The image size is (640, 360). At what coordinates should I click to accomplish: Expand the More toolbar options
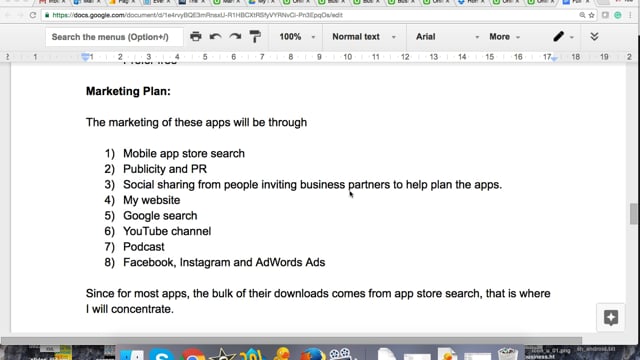click(x=504, y=37)
